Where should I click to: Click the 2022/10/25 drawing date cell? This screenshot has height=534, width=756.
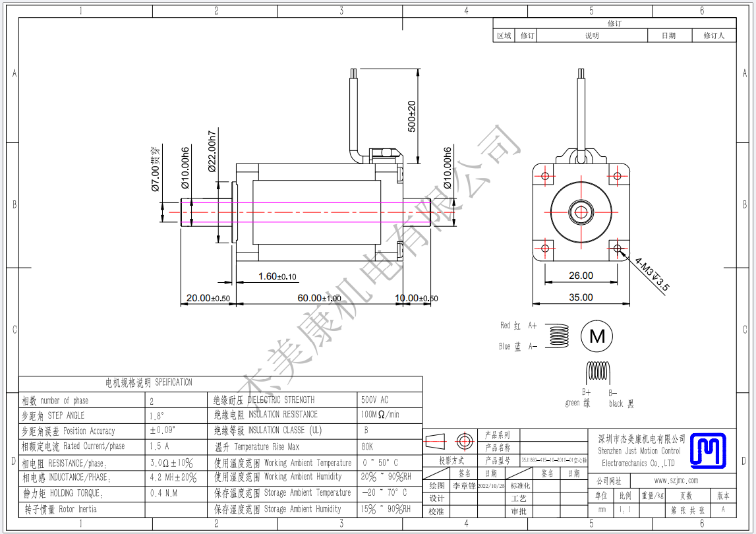click(x=489, y=486)
